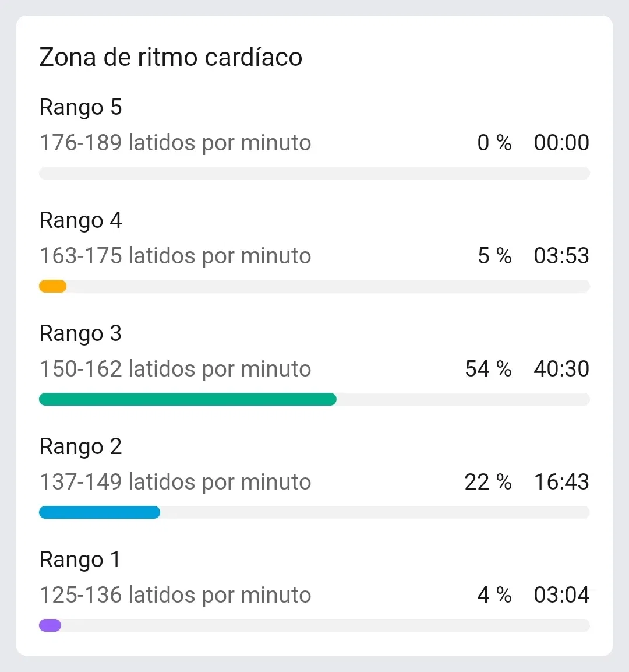
Task: Click the 5 % percentage value
Action: 494,256
